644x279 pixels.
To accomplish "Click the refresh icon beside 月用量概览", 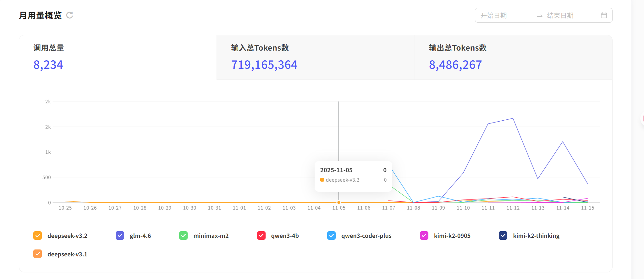I will 69,15.
